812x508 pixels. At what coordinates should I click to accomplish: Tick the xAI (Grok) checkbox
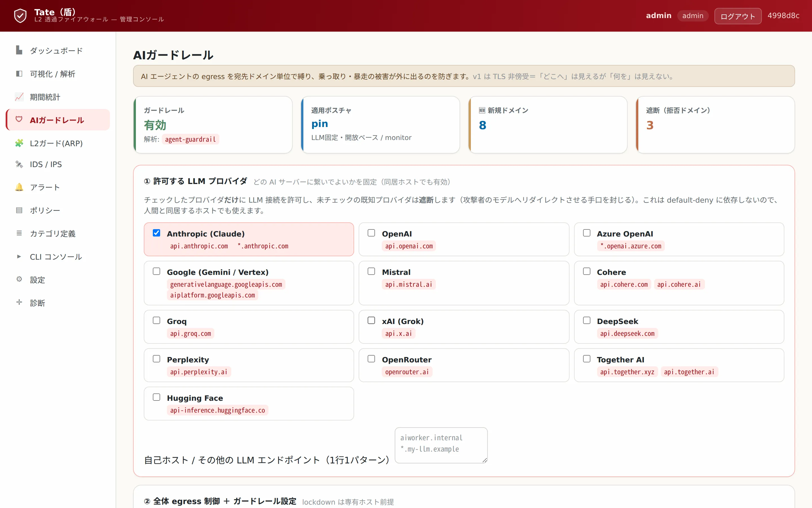click(371, 320)
